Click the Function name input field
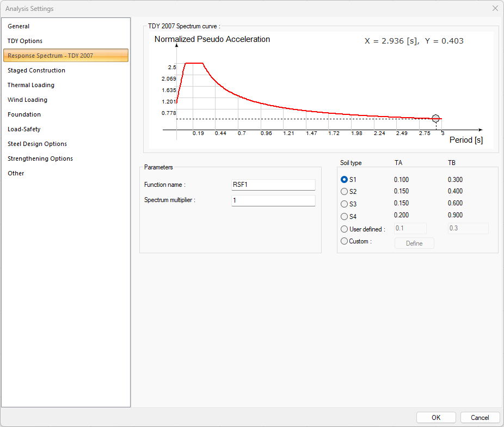504x427 pixels. click(273, 185)
